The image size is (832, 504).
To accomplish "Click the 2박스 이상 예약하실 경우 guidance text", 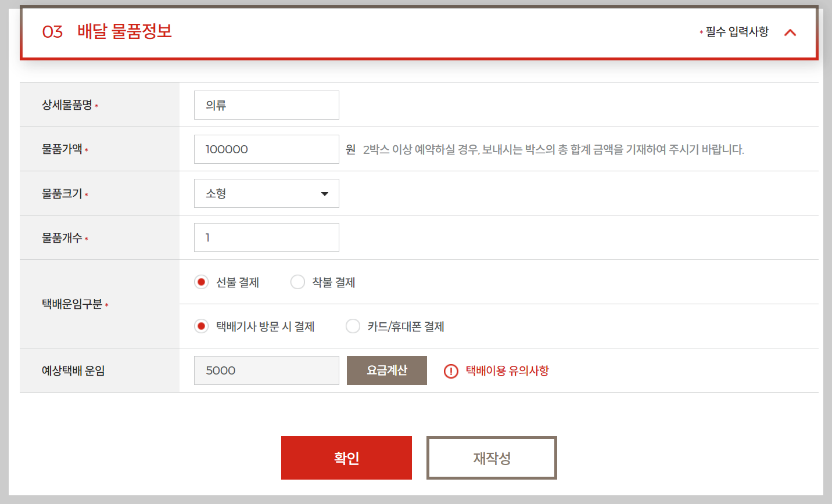I will (553, 150).
